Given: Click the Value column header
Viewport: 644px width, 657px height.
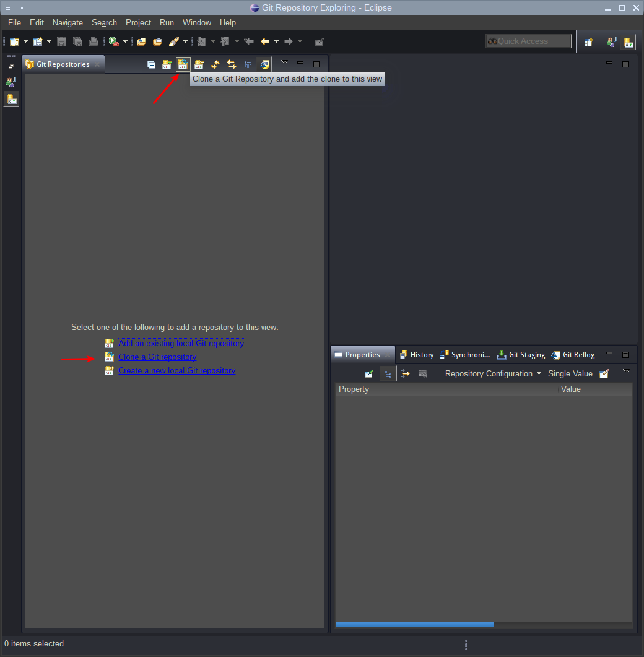Looking at the screenshot, I should (x=596, y=389).
